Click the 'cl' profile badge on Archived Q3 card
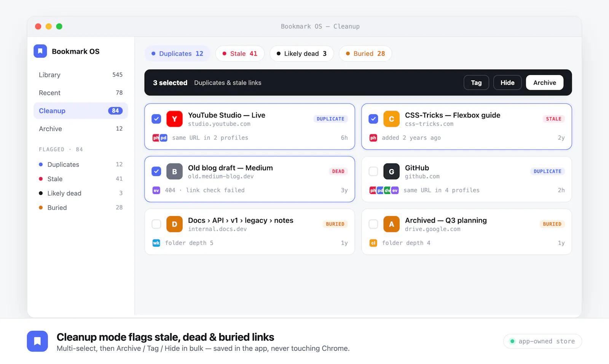This screenshot has width=609, height=364. tap(373, 243)
